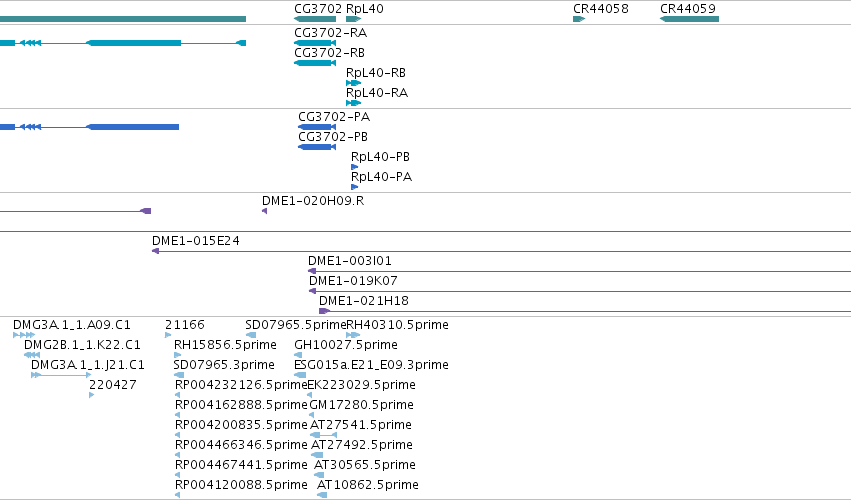Click the DME1-003I01 label
Viewport: 851px width, 500px height.
point(350,261)
